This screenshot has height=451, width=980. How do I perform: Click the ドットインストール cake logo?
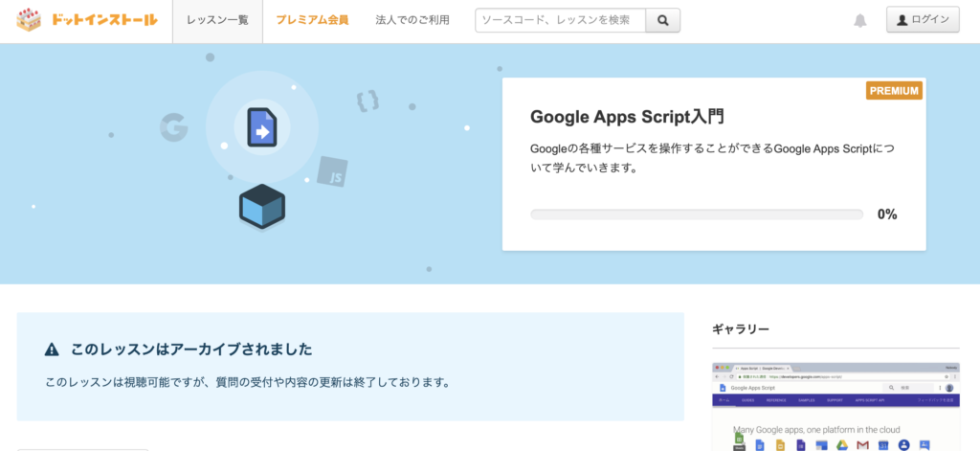click(x=87, y=20)
